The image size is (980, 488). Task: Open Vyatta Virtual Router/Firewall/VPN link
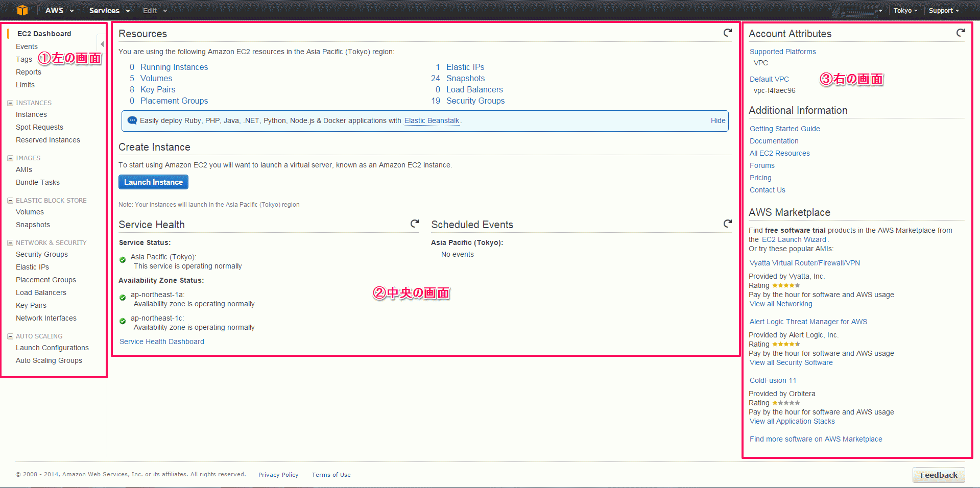pyautogui.click(x=805, y=263)
